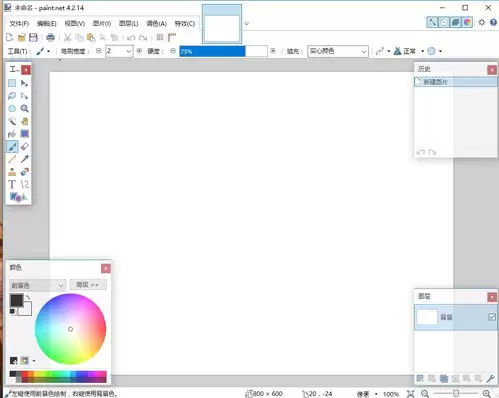Select the Move Selected Pixels tool
499x398 pixels.
tap(24, 83)
